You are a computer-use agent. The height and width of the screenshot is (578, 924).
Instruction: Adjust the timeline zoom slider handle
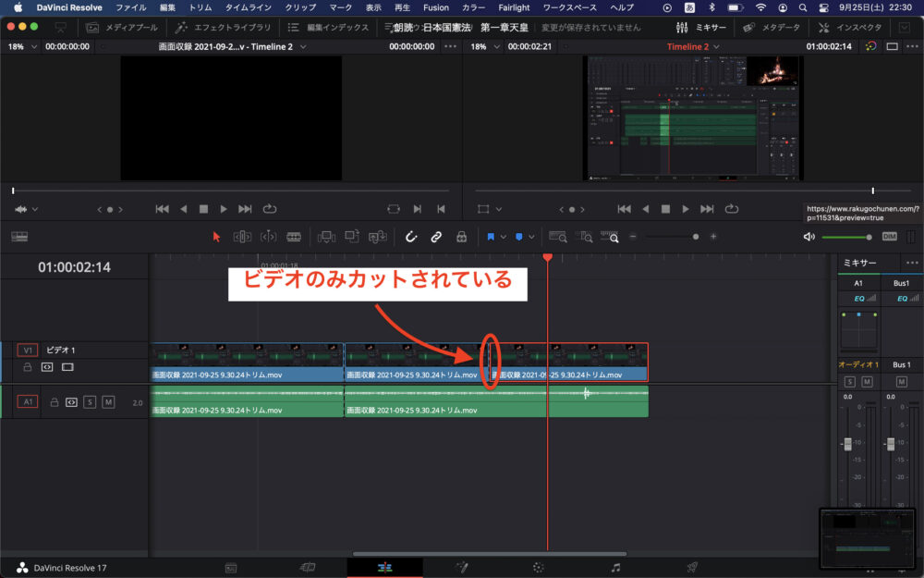696,237
